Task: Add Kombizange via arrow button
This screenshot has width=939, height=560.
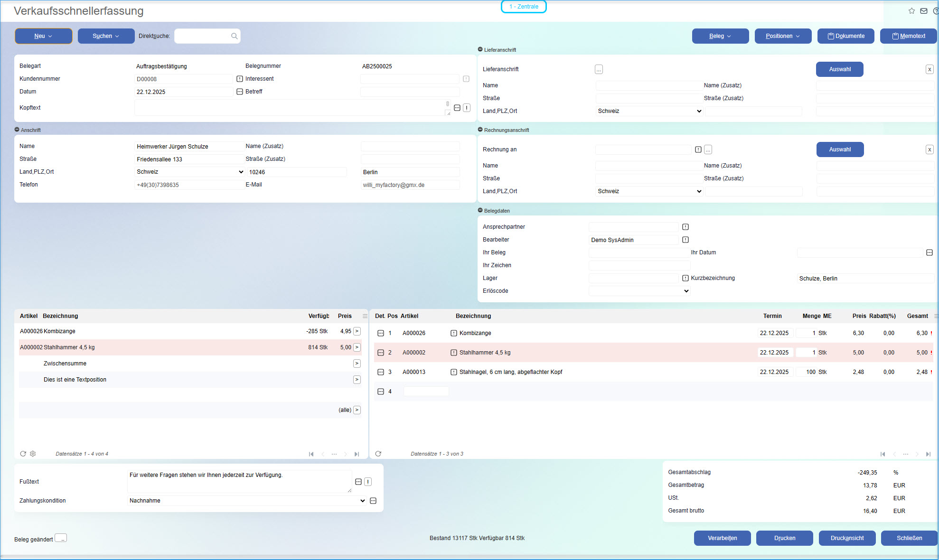Action: [357, 331]
